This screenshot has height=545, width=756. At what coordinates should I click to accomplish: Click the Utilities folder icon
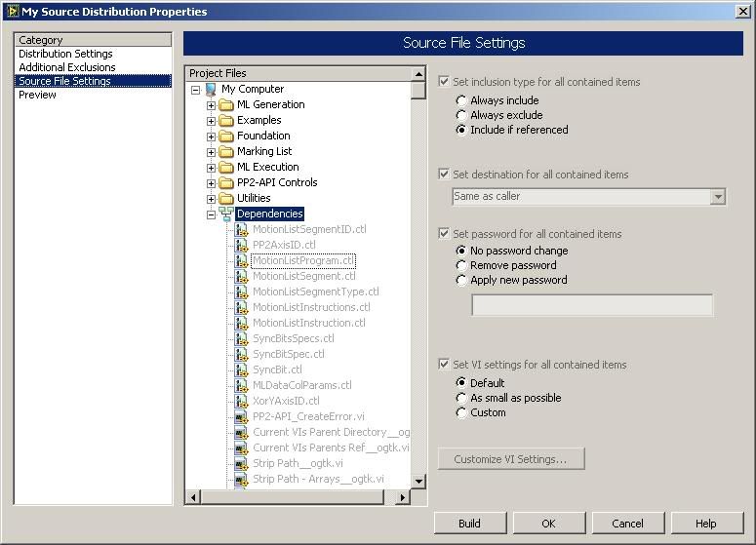pos(226,199)
